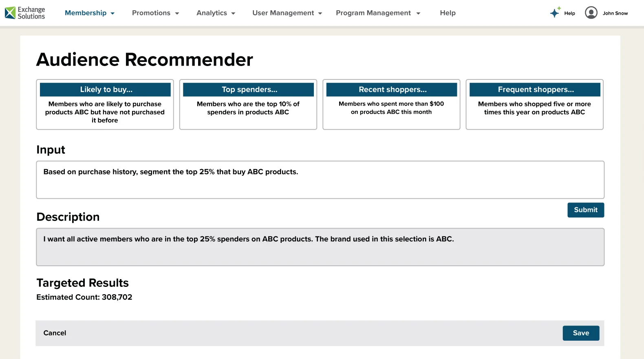Click the Estimated Count result text
The width and height of the screenshot is (644, 359).
[x=84, y=297]
